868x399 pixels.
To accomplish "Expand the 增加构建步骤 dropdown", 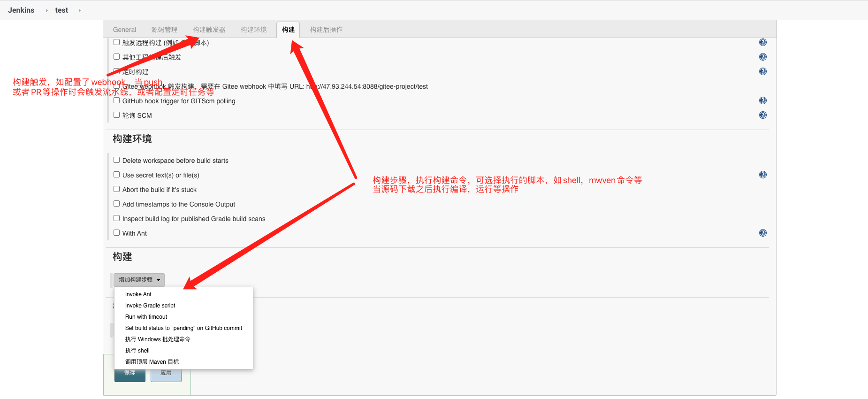I will tap(139, 280).
